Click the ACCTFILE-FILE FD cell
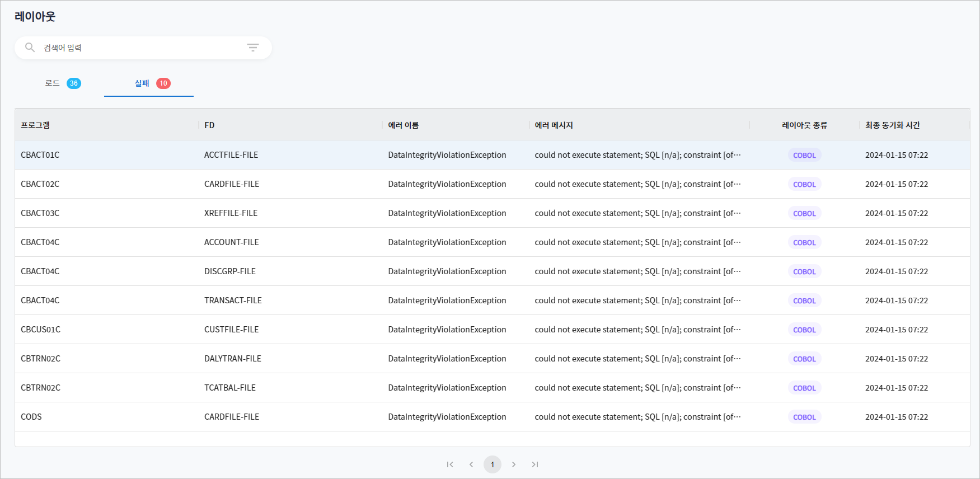 231,155
